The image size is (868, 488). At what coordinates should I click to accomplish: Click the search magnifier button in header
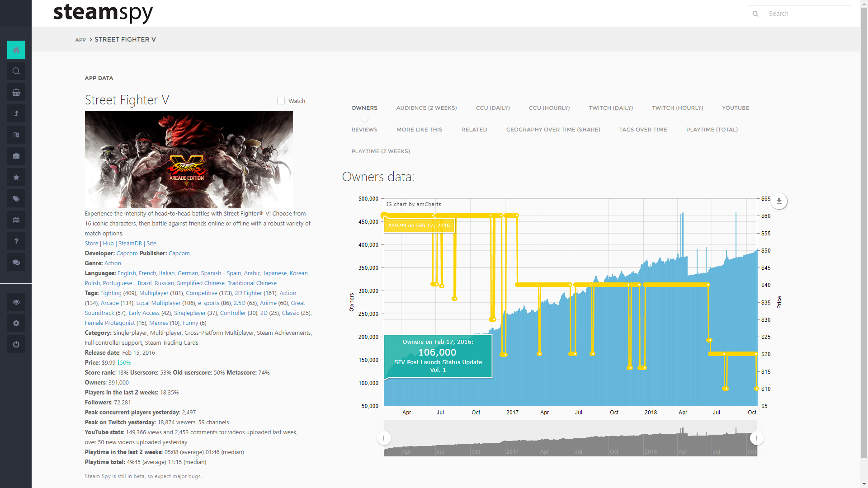755,14
